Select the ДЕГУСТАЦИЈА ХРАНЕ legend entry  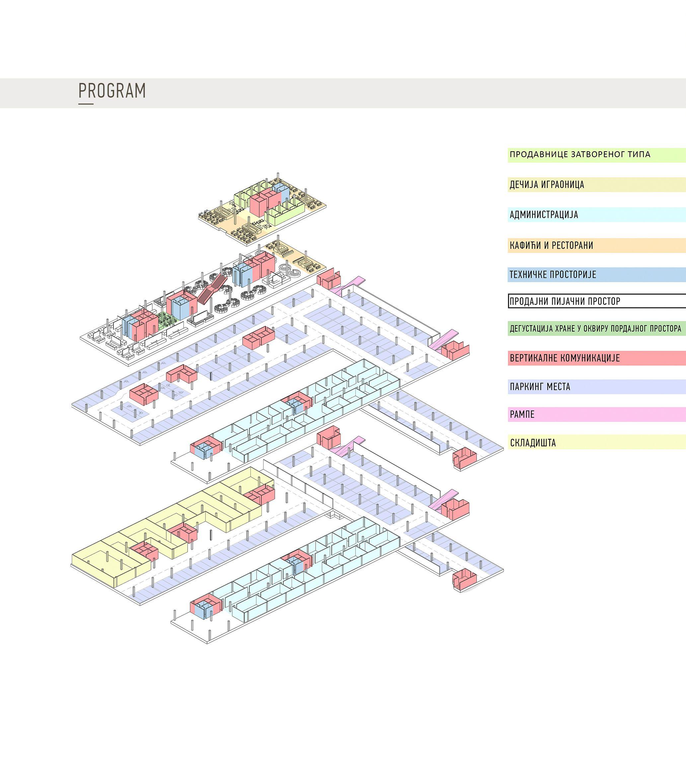coord(596,329)
